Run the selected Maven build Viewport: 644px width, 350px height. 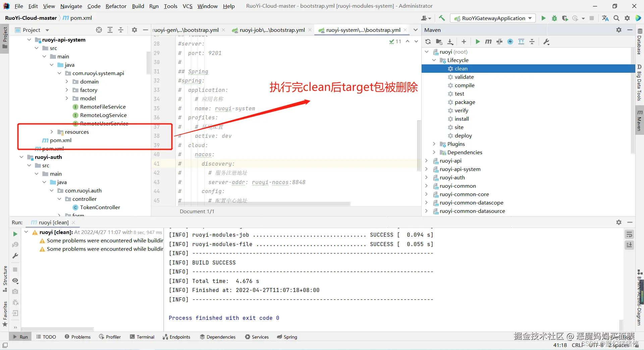478,42
